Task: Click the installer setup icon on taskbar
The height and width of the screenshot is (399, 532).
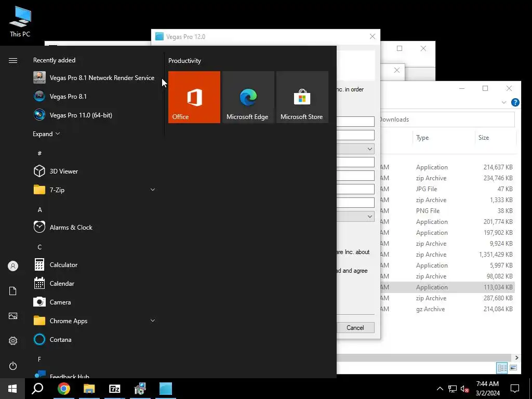Action: click(x=140, y=389)
